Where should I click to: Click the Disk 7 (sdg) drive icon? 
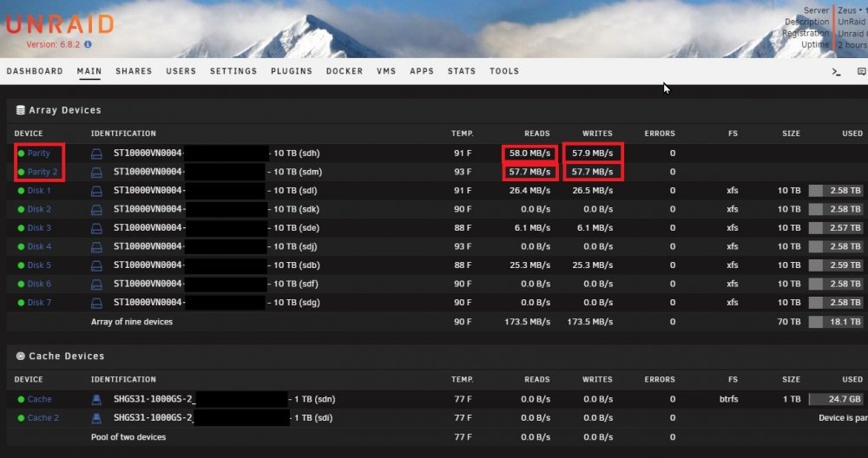coord(97,303)
